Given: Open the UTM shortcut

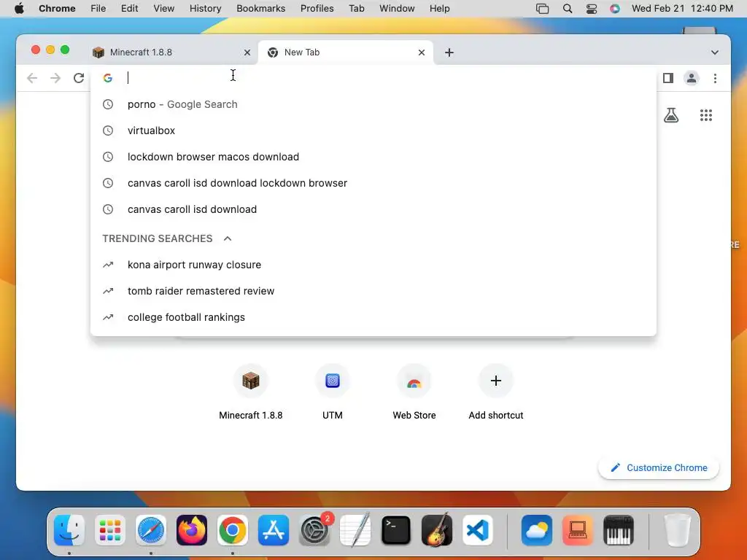Looking at the screenshot, I should pyautogui.click(x=333, y=393).
